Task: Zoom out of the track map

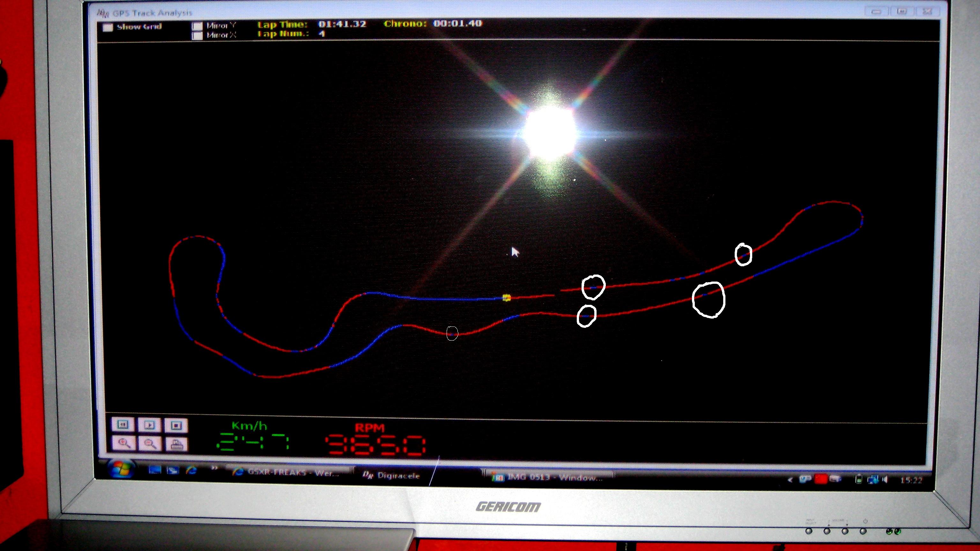Action: (x=150, y=444)
